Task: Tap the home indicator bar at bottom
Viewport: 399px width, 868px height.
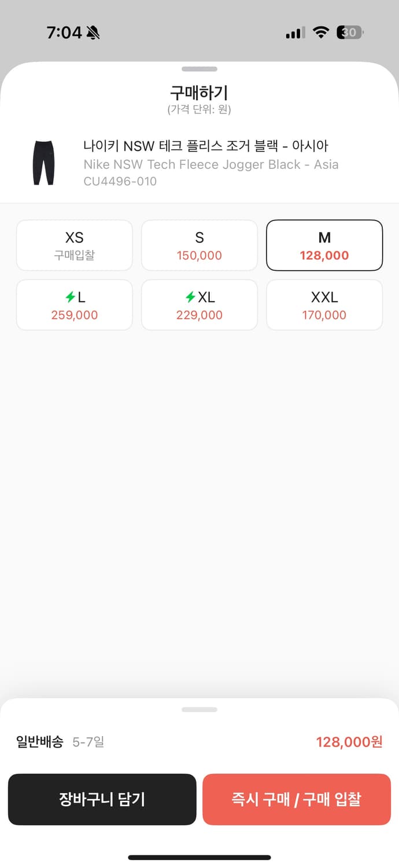Action: point(199,858)
